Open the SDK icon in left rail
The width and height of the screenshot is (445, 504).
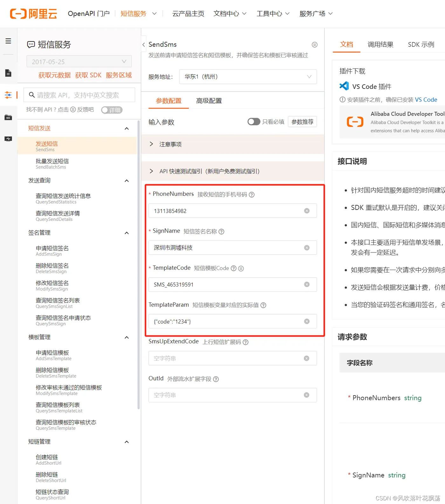tap(8, 117)
